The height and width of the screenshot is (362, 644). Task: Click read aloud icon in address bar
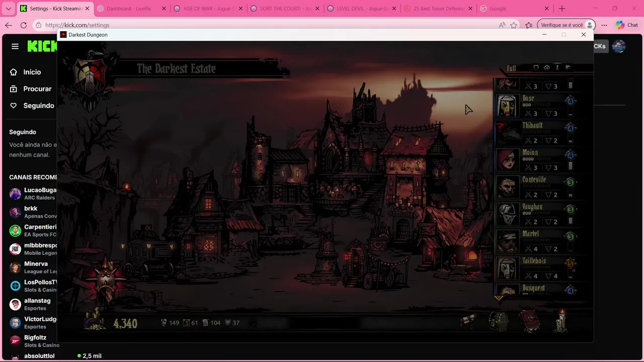502,25
